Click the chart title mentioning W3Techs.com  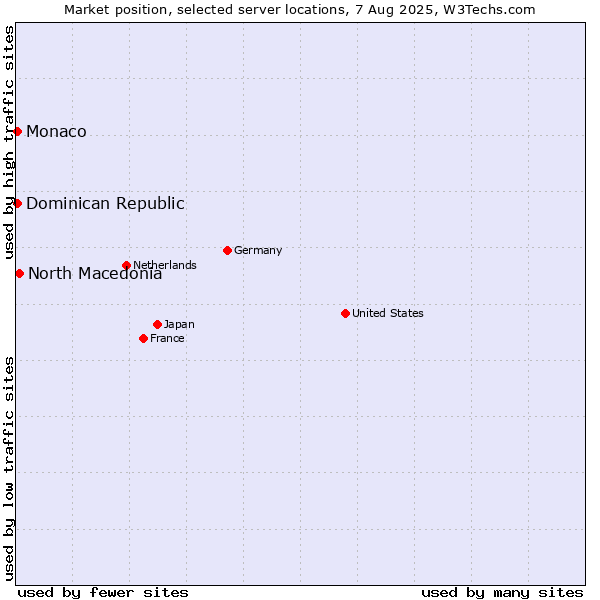pos(300,10)
